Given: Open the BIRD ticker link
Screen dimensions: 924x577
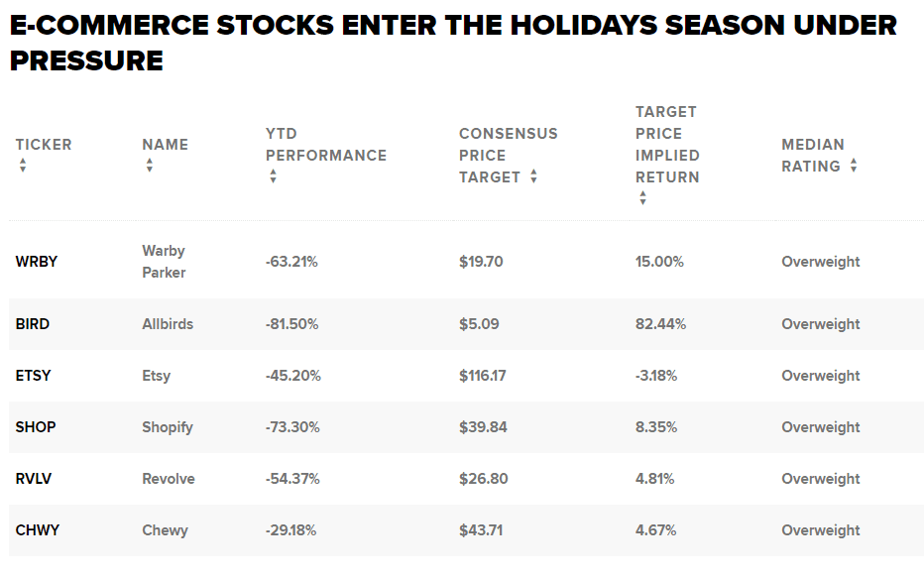Looking at the screenshot, I should pos(33,324).
